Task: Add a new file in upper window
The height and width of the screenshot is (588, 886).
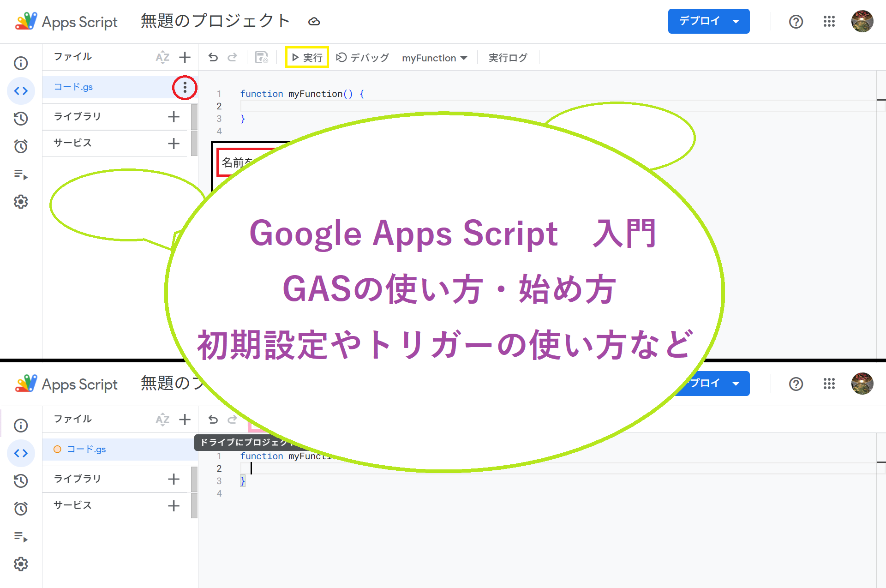Action: [x=185, y=57]
